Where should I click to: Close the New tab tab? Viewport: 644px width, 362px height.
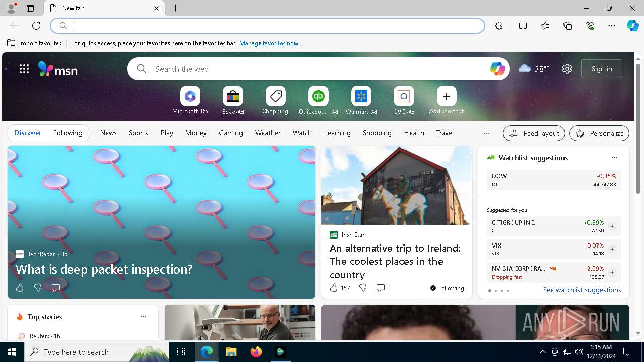[x=156, y=8]
